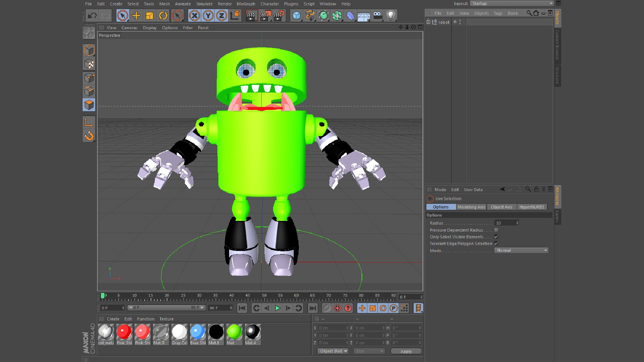Open the selection Mode Normal dropdown
644x362 pixels.
[521, 250]
